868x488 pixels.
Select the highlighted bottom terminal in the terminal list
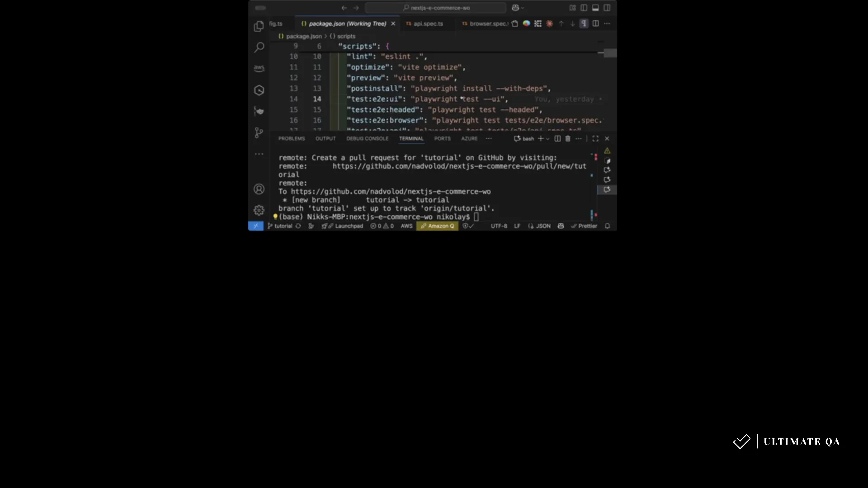coord(607,190)
